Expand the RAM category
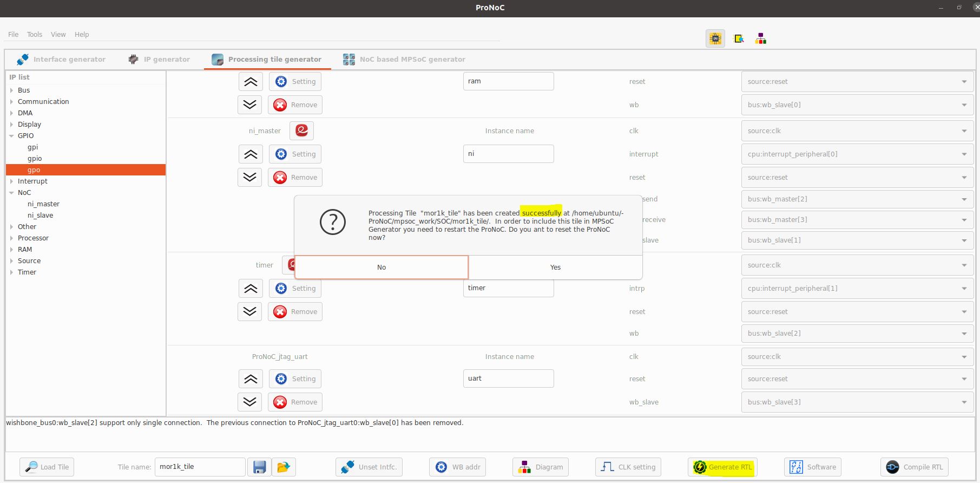This screenshot has width=980, height=483. [11, 250]
